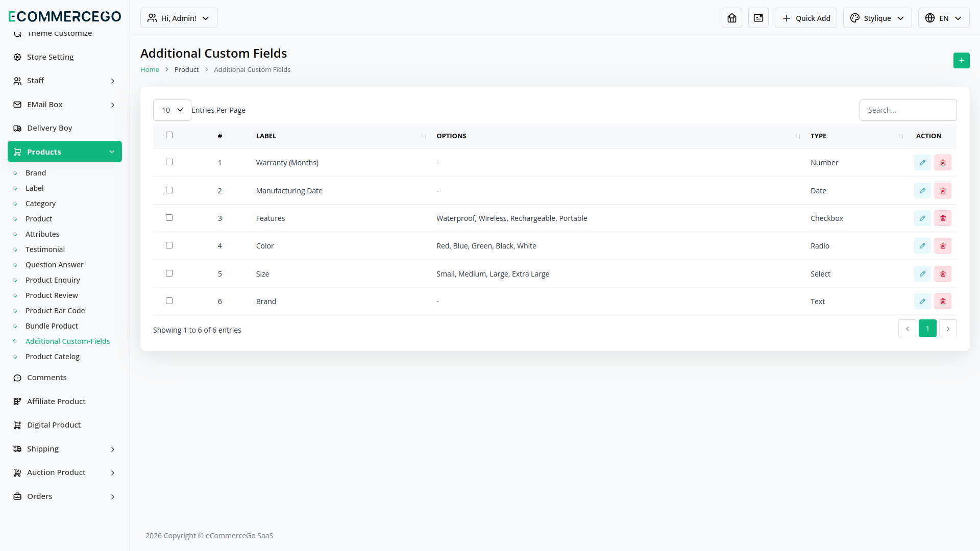Delete the Manufacturing Date field

click(x=943, y=191)
